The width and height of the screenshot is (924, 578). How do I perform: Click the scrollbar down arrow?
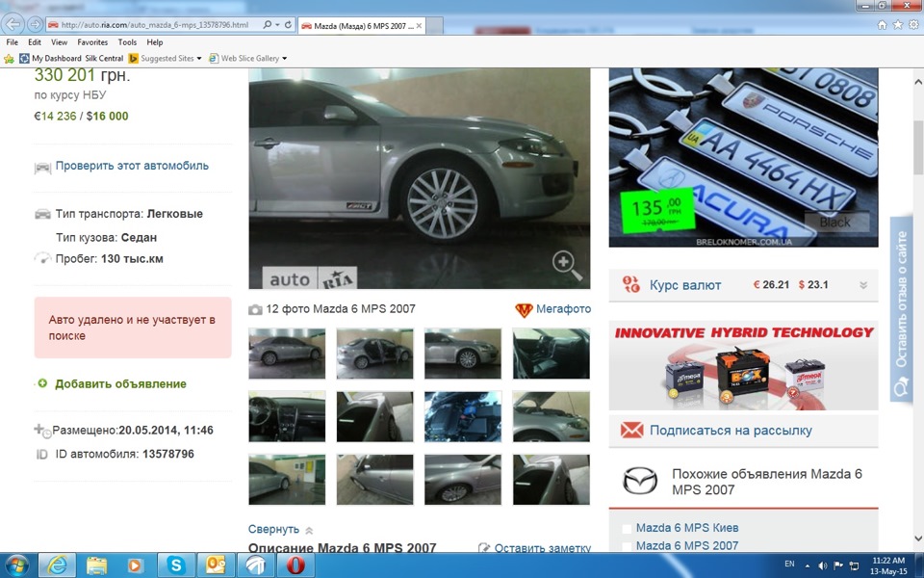[918, 538]
